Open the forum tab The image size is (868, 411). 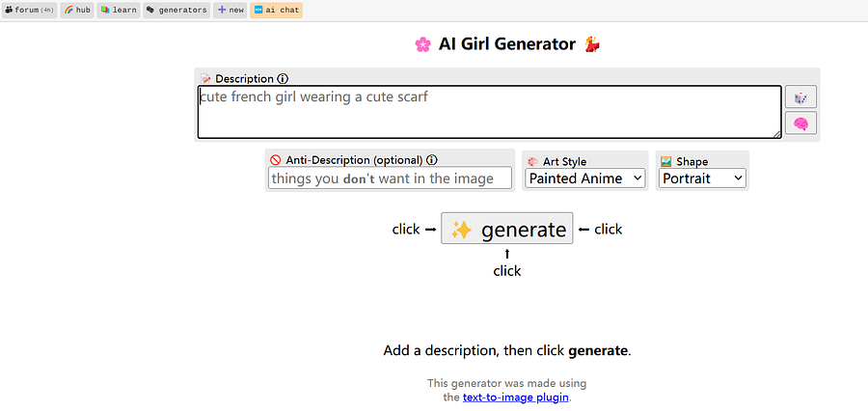(30, 10)
